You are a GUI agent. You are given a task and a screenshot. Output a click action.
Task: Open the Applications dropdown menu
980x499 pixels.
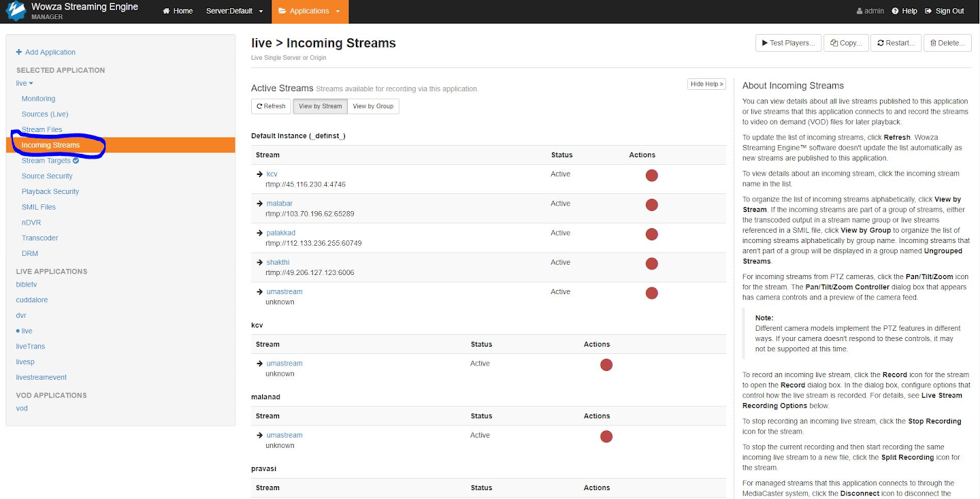310,11
